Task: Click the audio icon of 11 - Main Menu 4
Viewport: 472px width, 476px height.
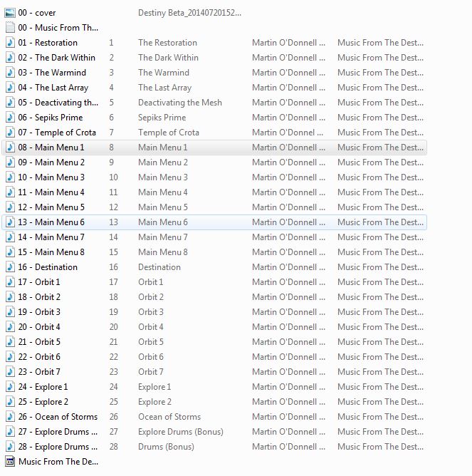Action: (10, 192)
